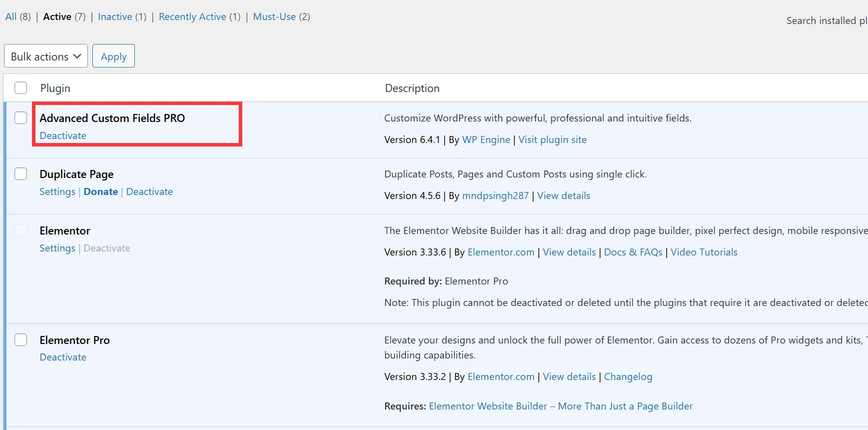Tick the Advanced Custom Fields PRO checkbox

[20, 118]
